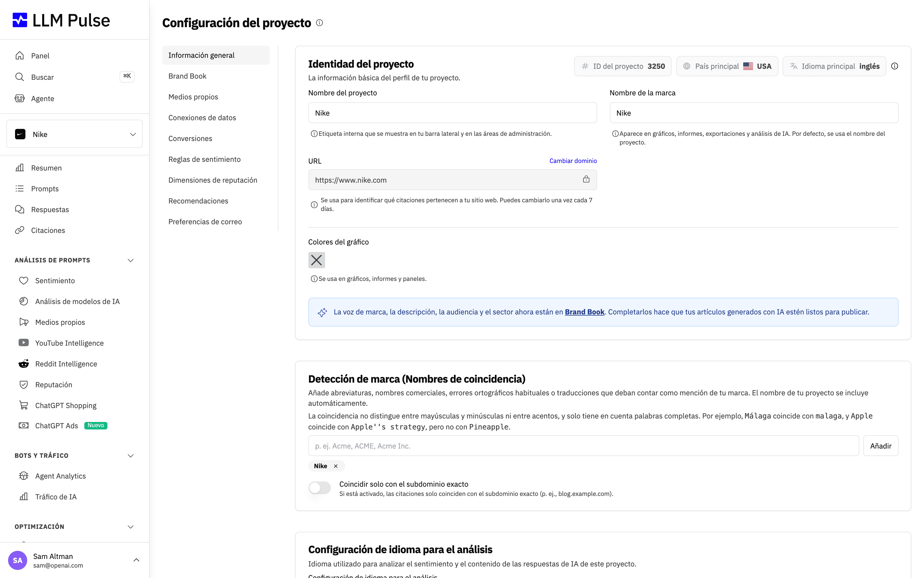This screenshot has width=924, height=578.
Task: Click the sam@openai.com email text
Action: click(58, 565)
